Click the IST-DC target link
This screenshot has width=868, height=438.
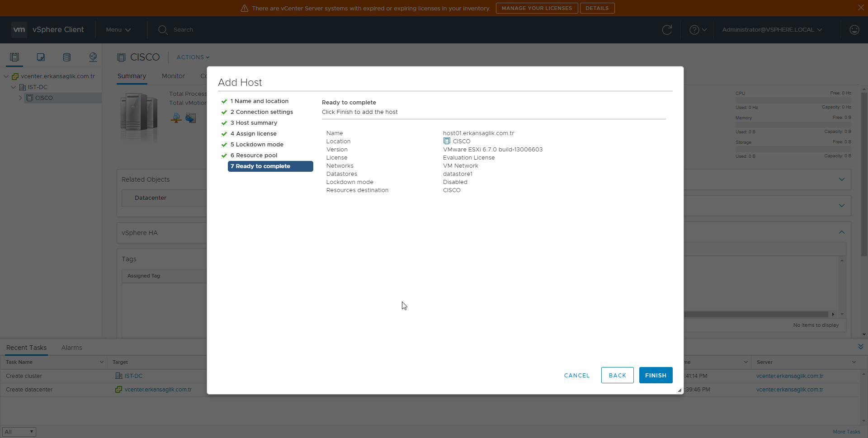pyautogui.click(x=133, y=376)
